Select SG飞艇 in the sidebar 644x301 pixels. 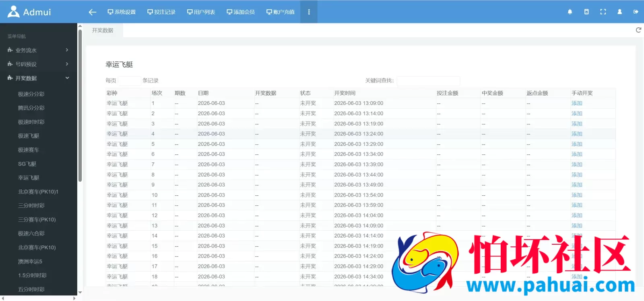click(x=27, y=164)
